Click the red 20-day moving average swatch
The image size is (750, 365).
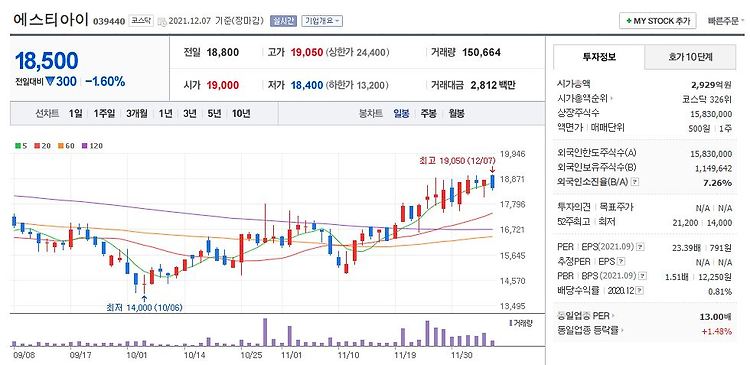point(36,146)
